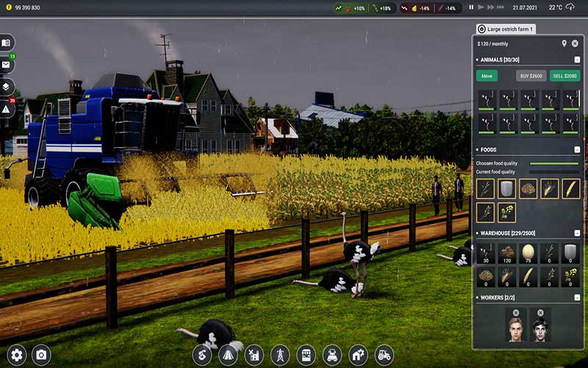
Task: Open the tractor vehicles menu
Action: coord(384,355)
